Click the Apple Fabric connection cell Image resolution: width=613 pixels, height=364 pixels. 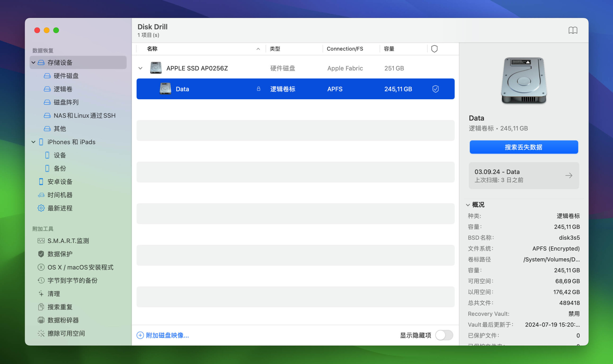click(x=345, y=68)
